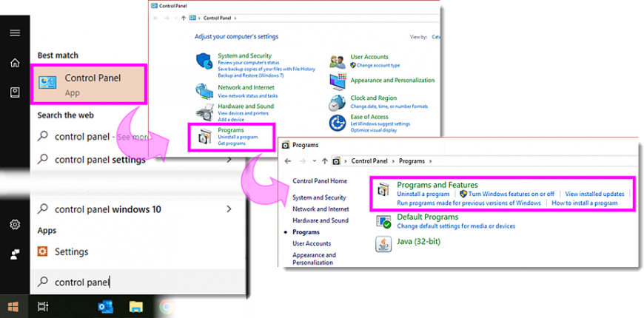Open the View by category dropdown
This screenshot has height=318, width=644.
[436, 37]
